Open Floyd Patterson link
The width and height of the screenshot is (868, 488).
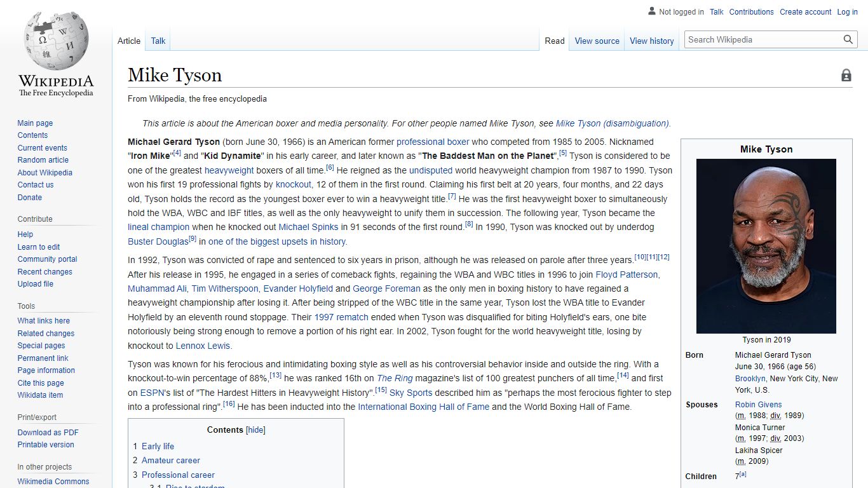(627, 274)
